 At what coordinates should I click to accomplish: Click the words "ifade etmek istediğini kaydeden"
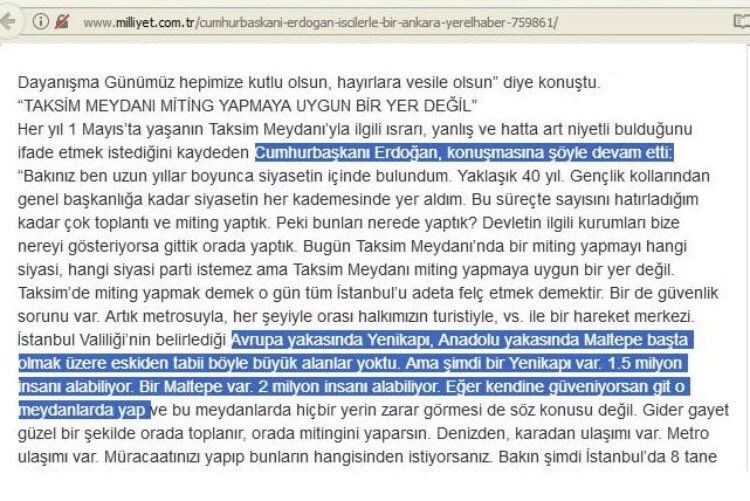(x=133, y=153)
